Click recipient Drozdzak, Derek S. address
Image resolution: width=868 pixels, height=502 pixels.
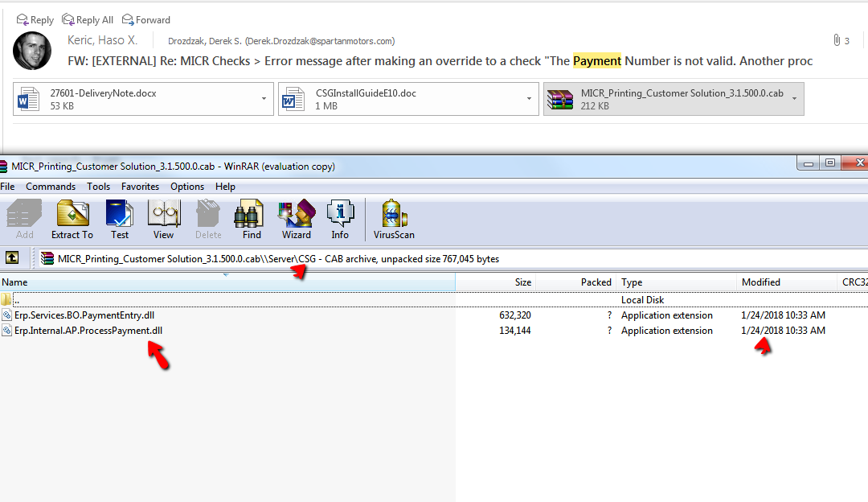[281, 41]
